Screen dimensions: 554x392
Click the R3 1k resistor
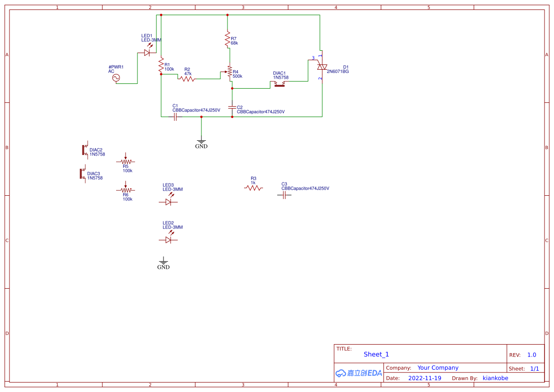tap(254, 188)
